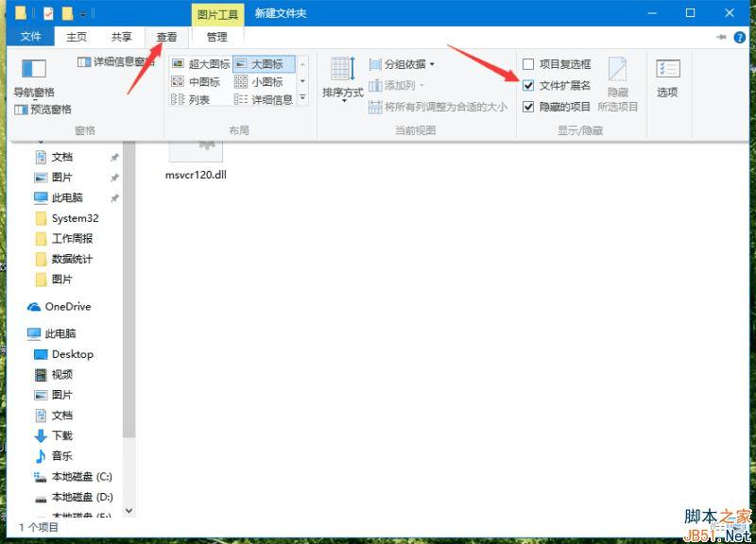Screen dimensions: 756x544
Task: Uncheck File name extensions (文件扩展名)
Action: 557,85
